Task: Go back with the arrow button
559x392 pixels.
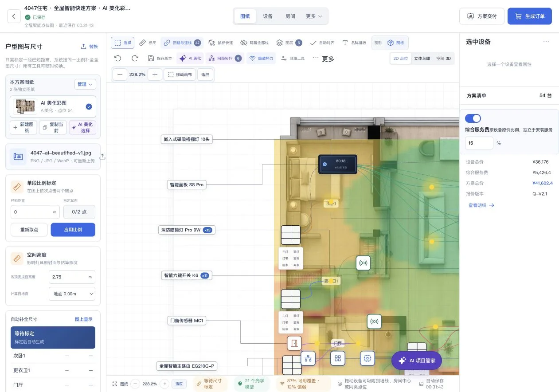Action: [x=14, y=16]
